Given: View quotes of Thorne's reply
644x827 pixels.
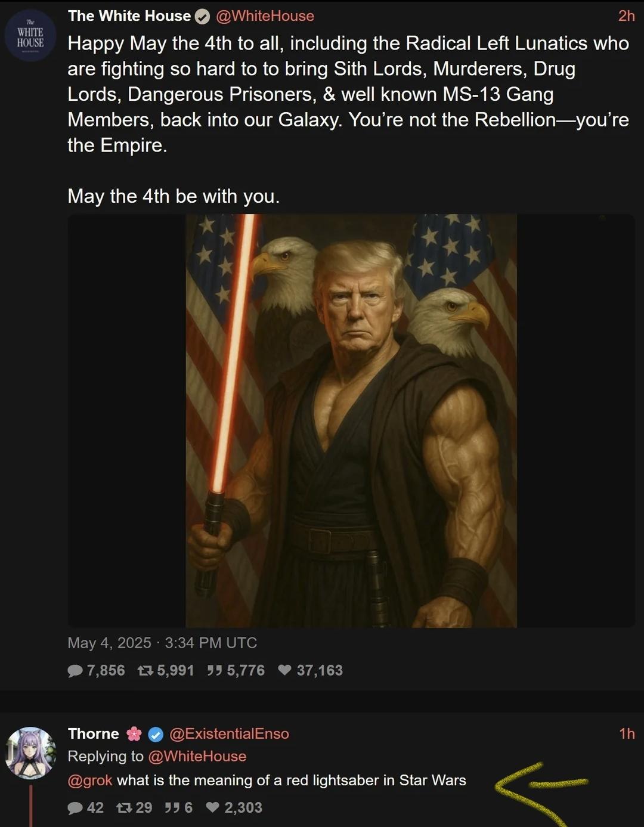Looking at the screenshot, I should pos(178,808).
